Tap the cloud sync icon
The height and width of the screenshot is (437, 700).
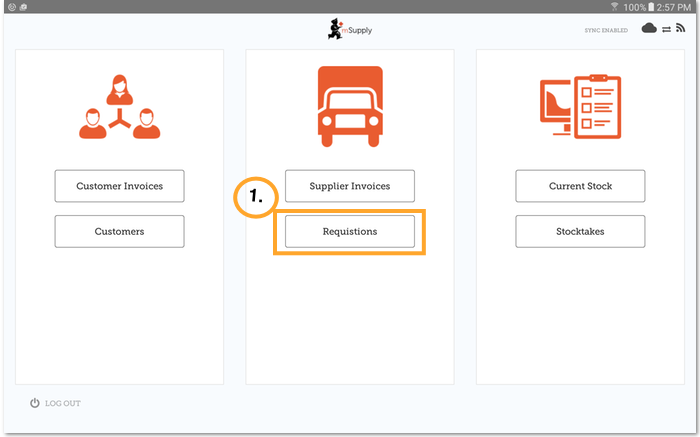click(x=649, y=29)
